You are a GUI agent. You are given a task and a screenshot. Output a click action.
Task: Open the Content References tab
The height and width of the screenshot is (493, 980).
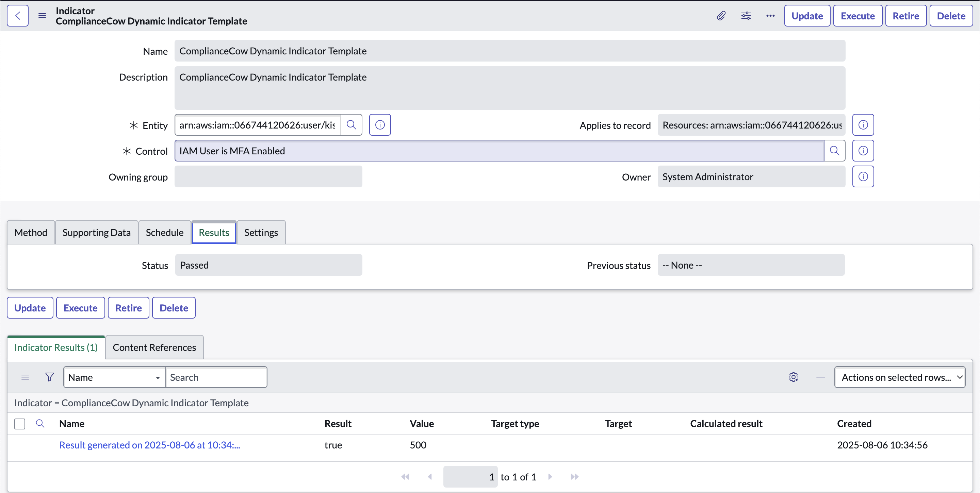tap(154, 347)
